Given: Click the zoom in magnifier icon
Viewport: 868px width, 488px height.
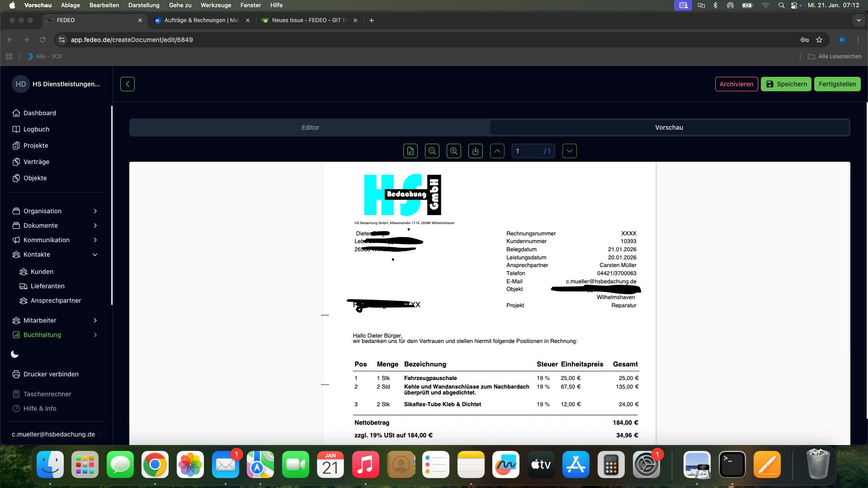Looking at the screenshot, I should 453,151.
